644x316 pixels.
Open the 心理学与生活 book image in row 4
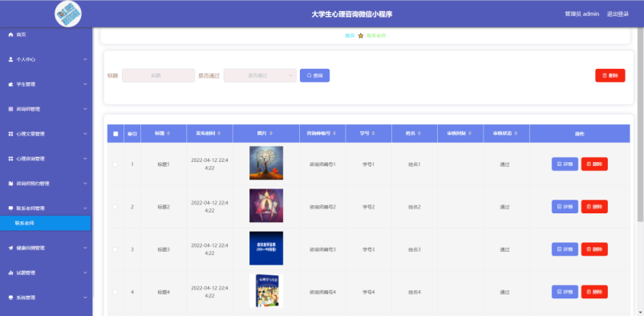point(266,291)
